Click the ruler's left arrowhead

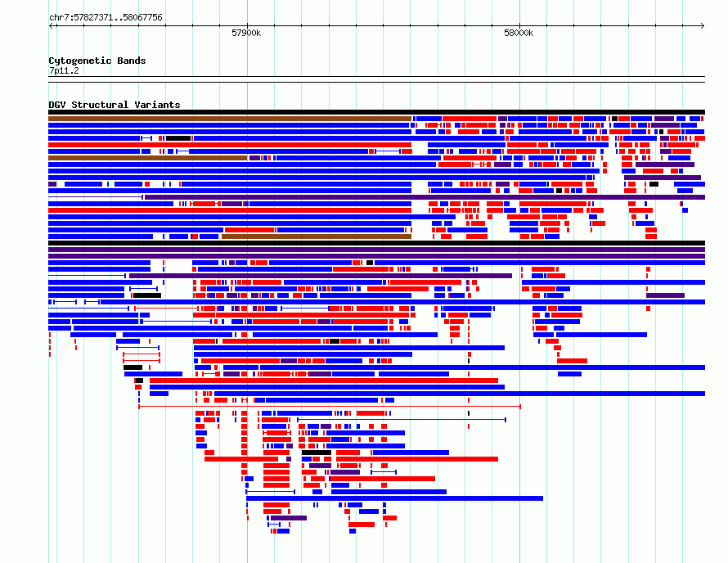(52, 25)
